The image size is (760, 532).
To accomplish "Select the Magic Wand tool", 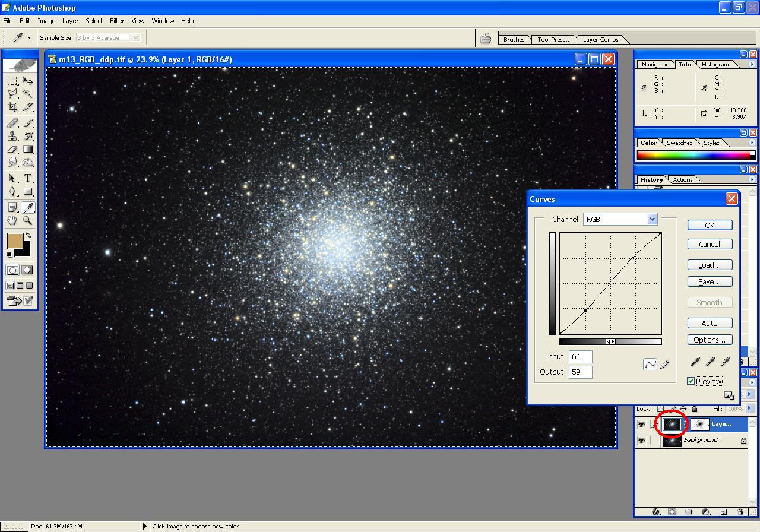I will [28, 94].
